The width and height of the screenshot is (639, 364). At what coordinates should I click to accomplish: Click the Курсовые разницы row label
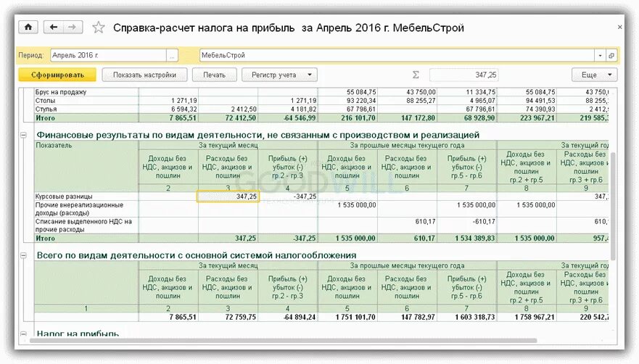point(64,197)
